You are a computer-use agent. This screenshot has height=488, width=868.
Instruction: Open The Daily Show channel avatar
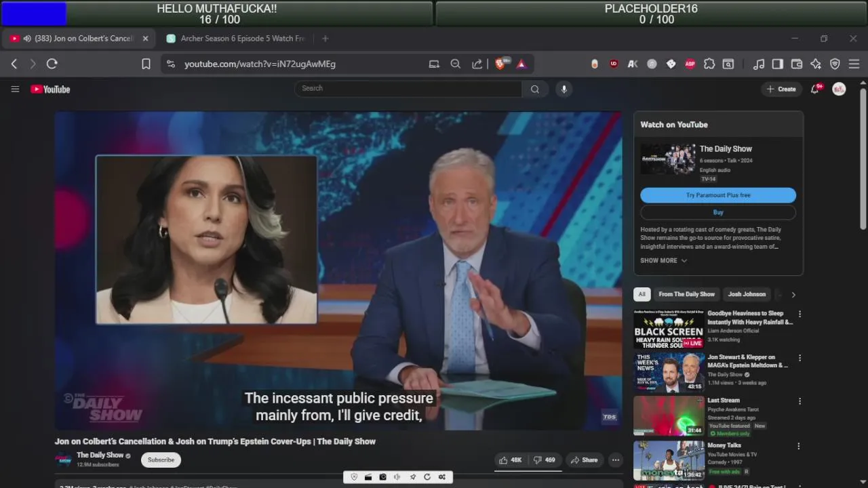point(63,460)
